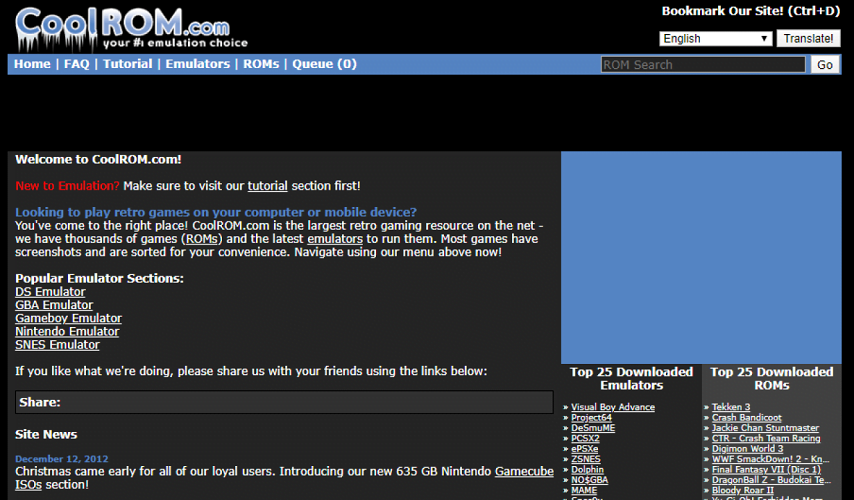This screenshot has height=500, width=854.
Task: Click the December 12, 2012 news date
Action: pyautogui.click(x=62, y=459)
